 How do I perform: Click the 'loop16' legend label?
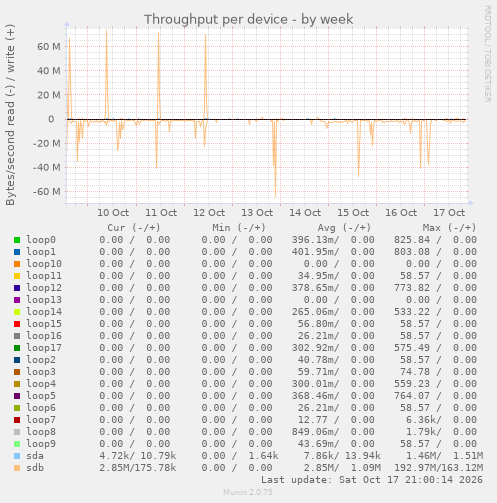44,336
